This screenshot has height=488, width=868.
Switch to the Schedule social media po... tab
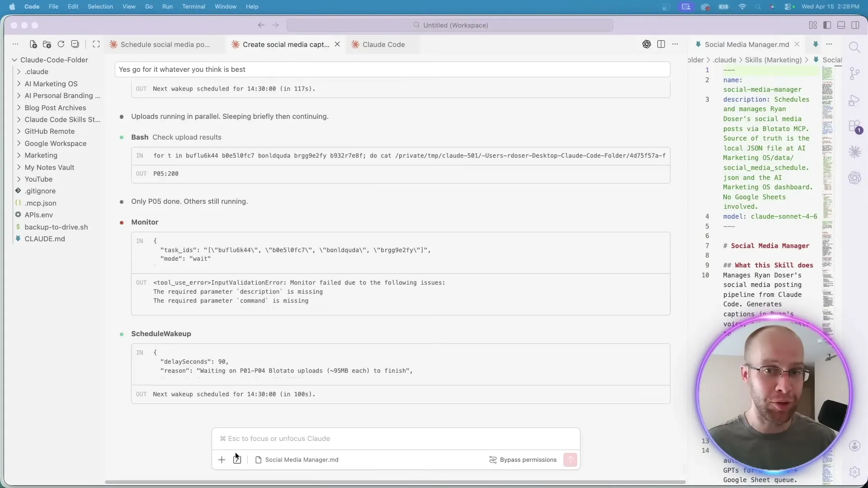(165, 44)
